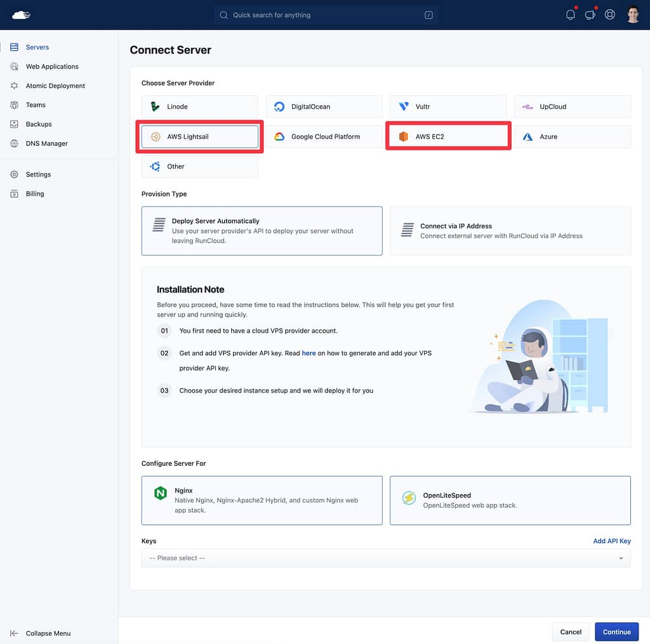
Task: Select the Atomic Deployment sidebar icon
Action: [x=14, y=86]
